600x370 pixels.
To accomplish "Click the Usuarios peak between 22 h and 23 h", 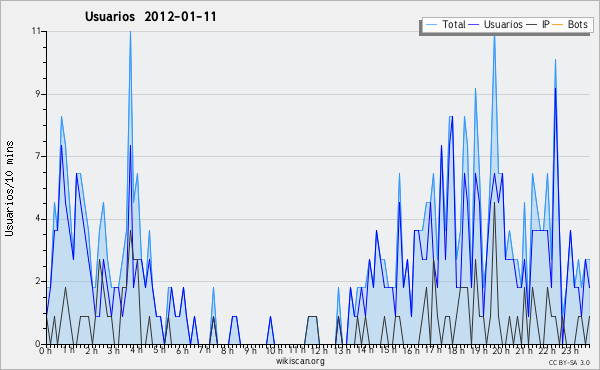I will click(x=555, y=88).
